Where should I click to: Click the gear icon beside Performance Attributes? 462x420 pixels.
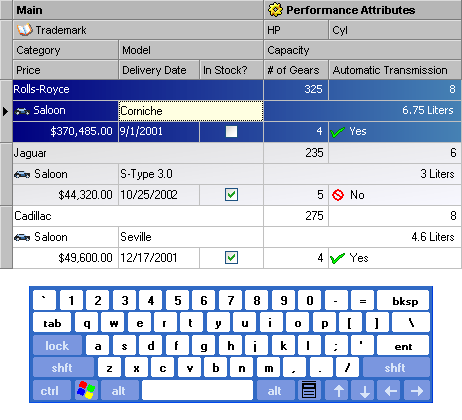tap(275, 10)
